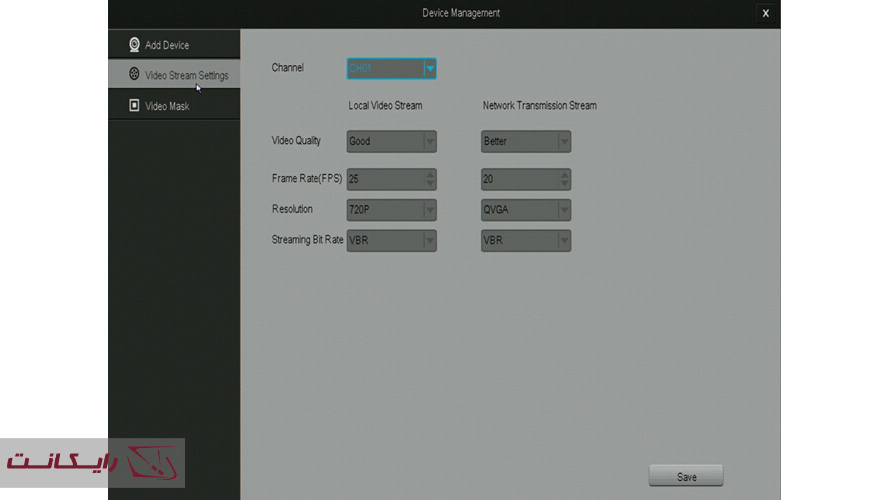This screenshot has height=500, width=889.
Task: Expand the Local Resolution 720P dropdown
Action: click(430, 210)
